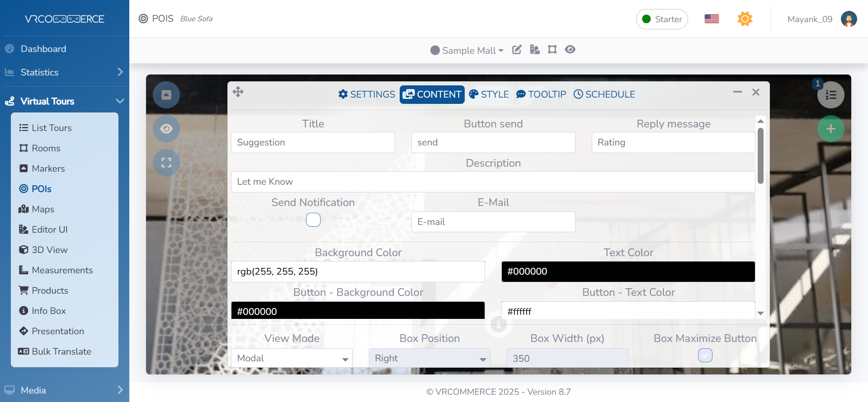The width and height of the screenshot is (868, 402).
Task: Toggle the Box Maximize Button checkbox
Action: point(705,355)
